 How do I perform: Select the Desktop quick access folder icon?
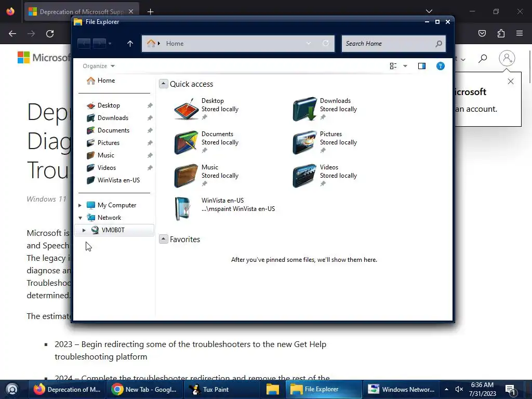[187, 109]
